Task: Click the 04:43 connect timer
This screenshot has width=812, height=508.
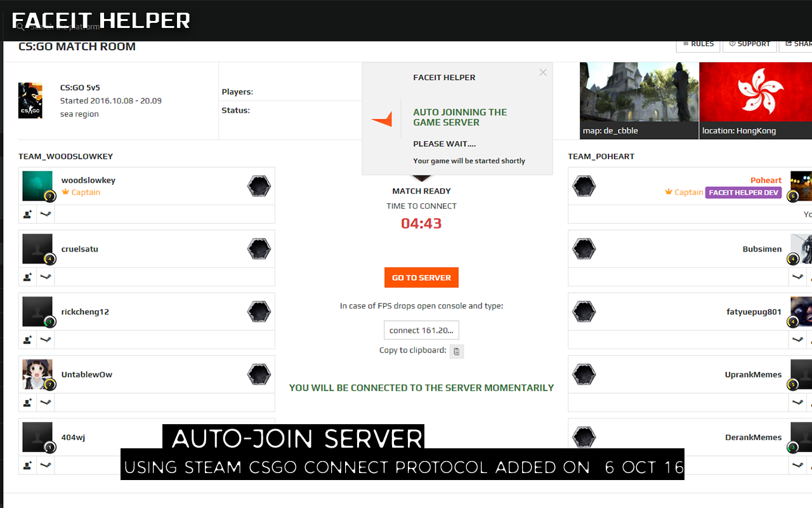Action: tap(421, 224)
